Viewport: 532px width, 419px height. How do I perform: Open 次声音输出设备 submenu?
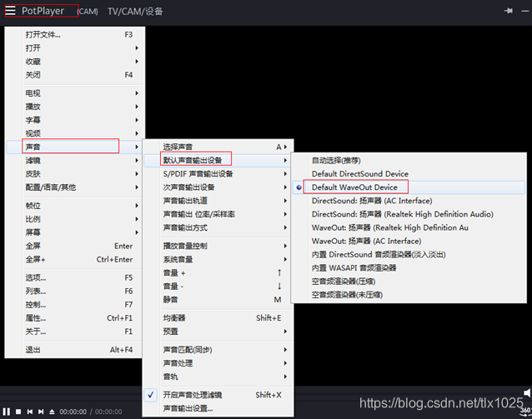(217, 187)
